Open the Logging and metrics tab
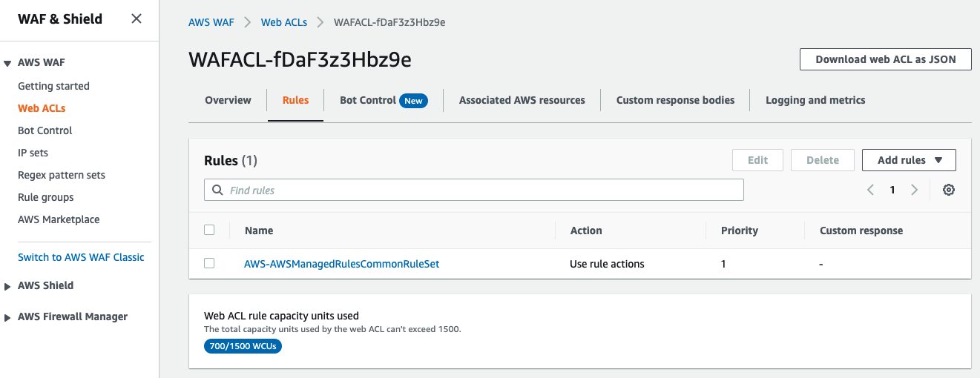The width and height of the screenshot is (980, 378). tap(815, 100)
